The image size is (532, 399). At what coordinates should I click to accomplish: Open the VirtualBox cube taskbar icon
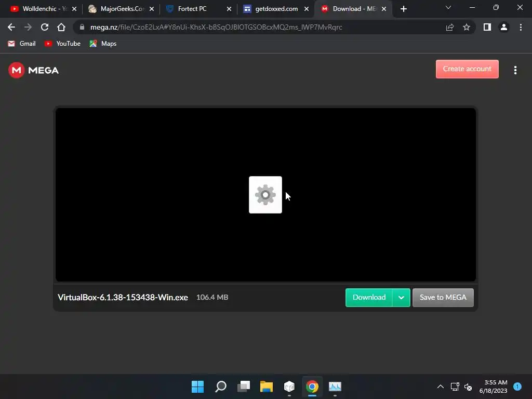point(289,386)
